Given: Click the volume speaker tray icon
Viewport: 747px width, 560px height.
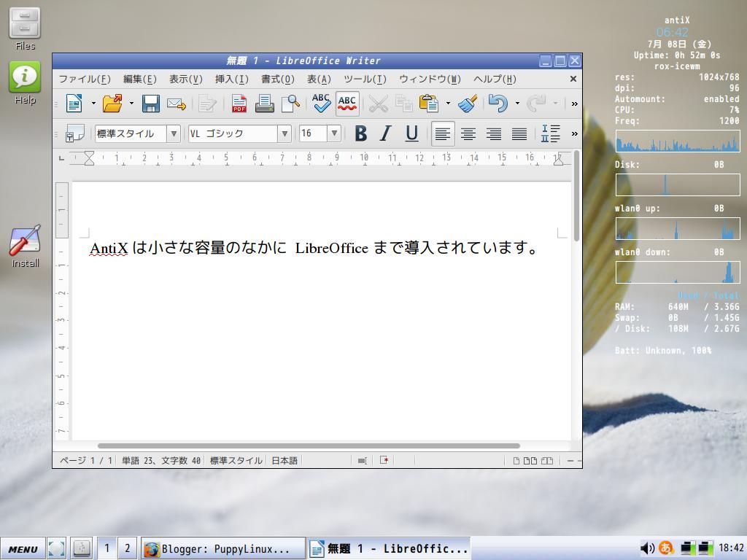Looking at the screenshot, I should coord(647,548).
